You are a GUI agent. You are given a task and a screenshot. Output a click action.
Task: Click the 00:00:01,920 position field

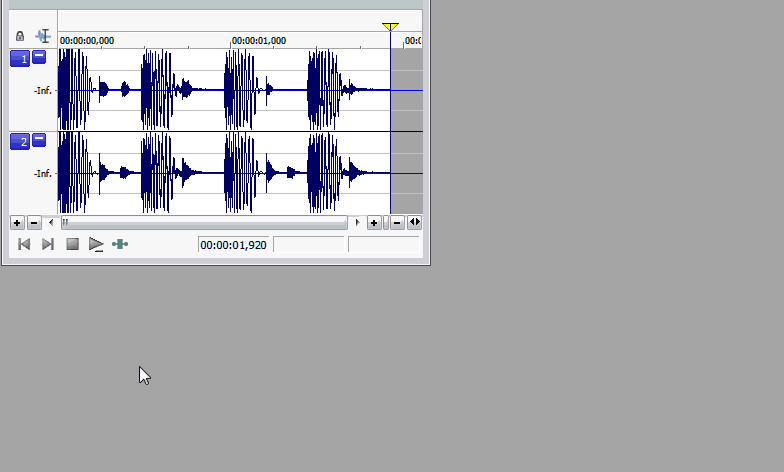tap(234, 244)
